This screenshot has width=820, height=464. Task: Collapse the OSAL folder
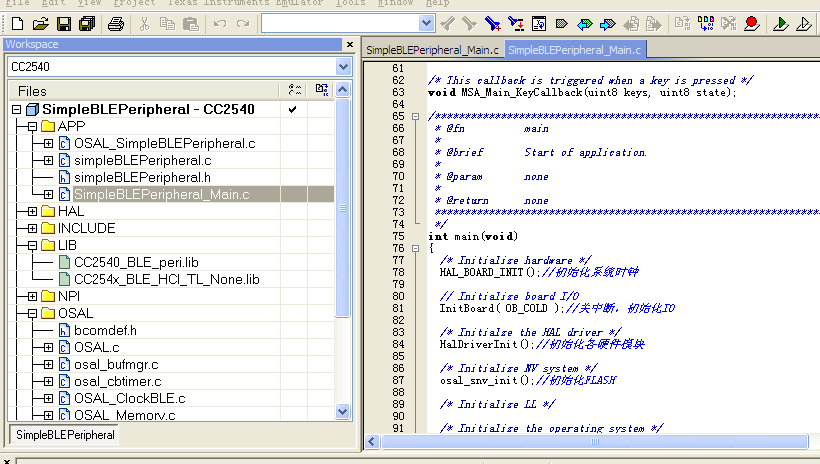coord(32,313)
